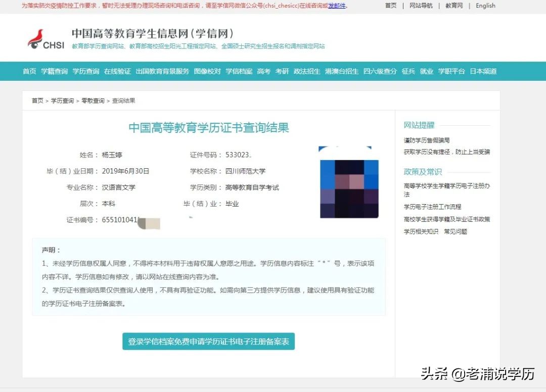The image size is (546, 392).
Task: Open 谨防学历售假骗局 sidebar link
Action: (x=426, y=140)
